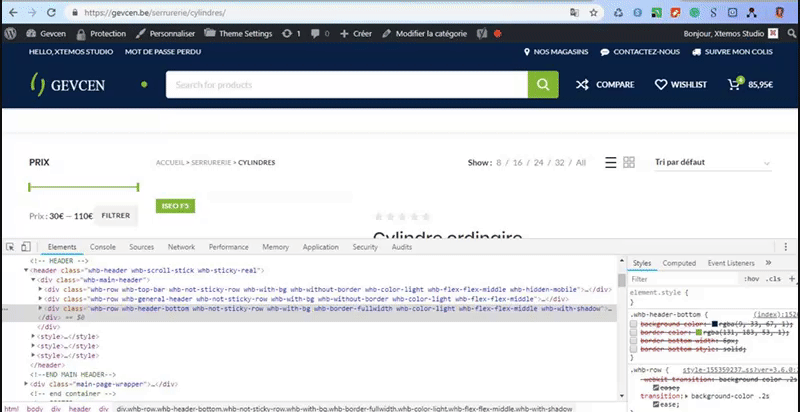Open the Application tab
Image resolution: width=800 pixels, height=412 pixels.
point(320,247)
